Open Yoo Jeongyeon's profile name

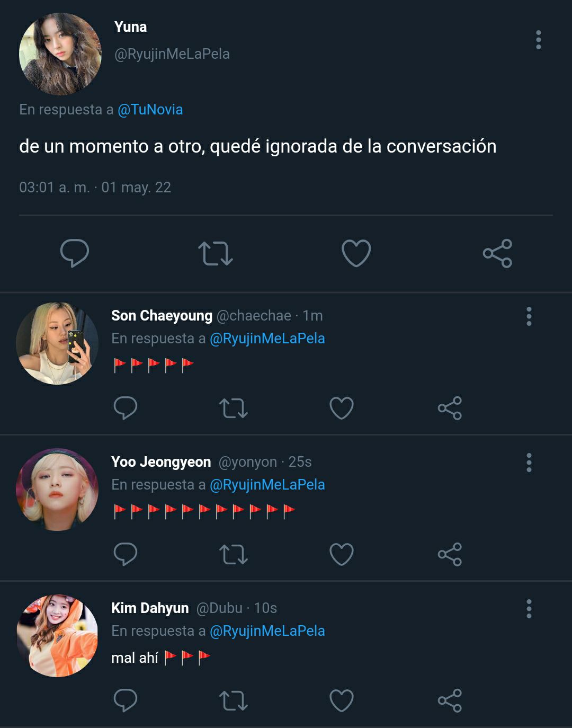161,462
